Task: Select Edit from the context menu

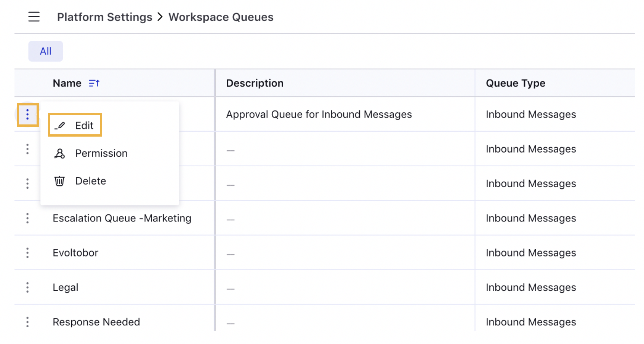Action: (84, 126)
